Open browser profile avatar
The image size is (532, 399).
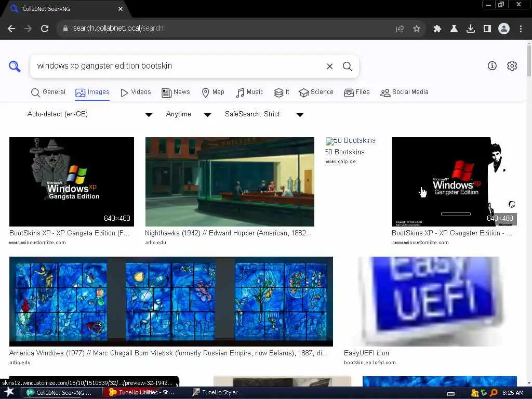point(504,29)
